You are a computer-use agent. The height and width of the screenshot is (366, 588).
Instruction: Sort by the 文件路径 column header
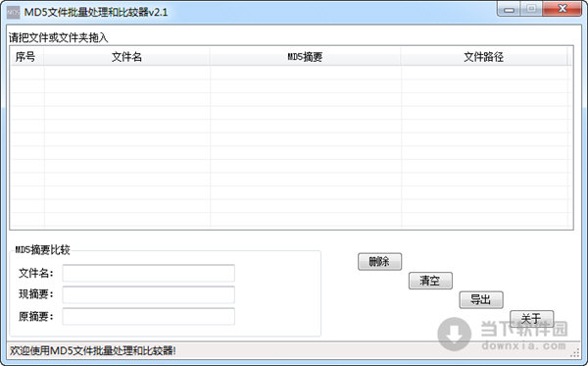pyautogui.click(x=484, y=57)
